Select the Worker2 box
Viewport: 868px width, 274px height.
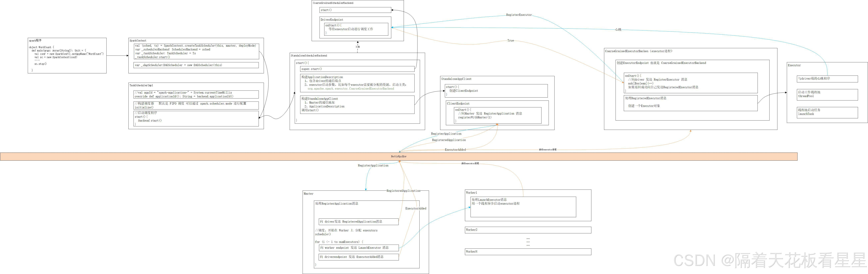[528, 230]
